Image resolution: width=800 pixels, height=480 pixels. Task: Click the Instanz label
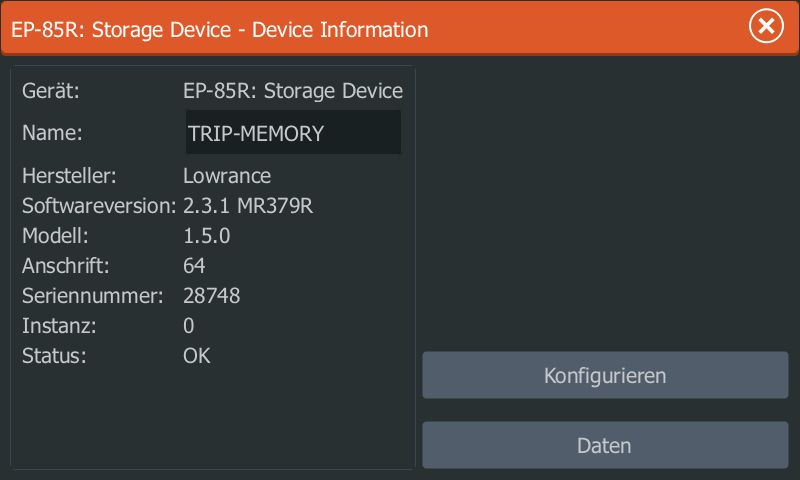point(58,326)
